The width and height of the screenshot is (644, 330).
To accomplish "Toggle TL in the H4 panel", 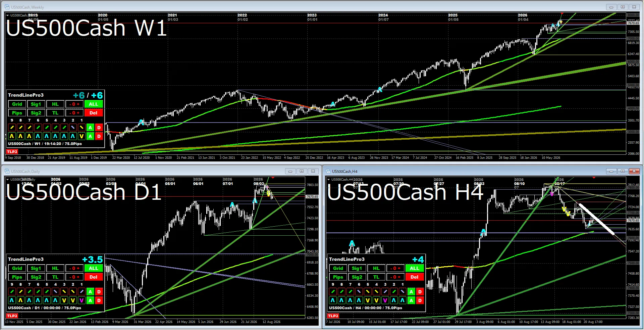I will point(376,277).
